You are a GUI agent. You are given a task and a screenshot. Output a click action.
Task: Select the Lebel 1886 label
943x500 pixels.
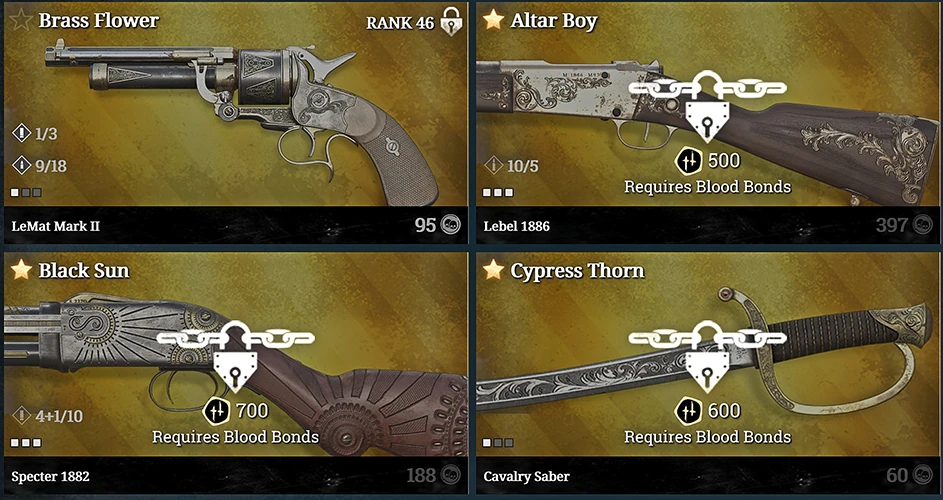pyautogui.click(x=517, y=226)
